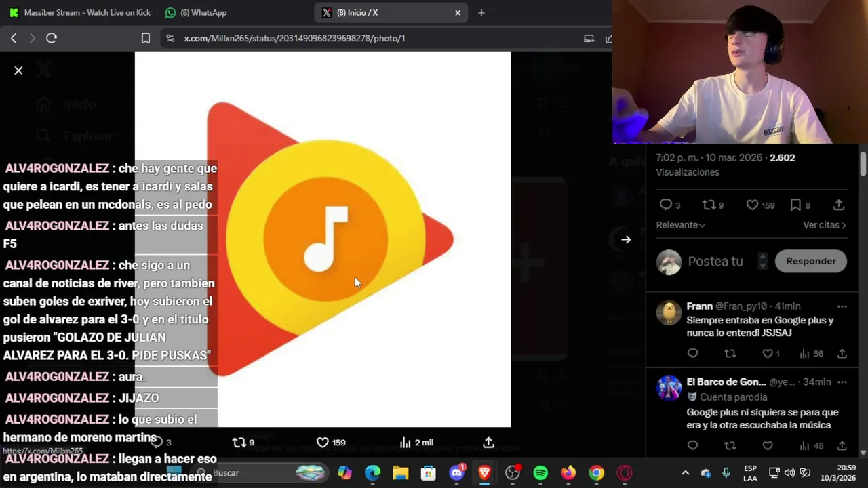The height and width of the screenshot is (488, 868).
Task: Open Firefox from taskbar
Action: (568, 473)
